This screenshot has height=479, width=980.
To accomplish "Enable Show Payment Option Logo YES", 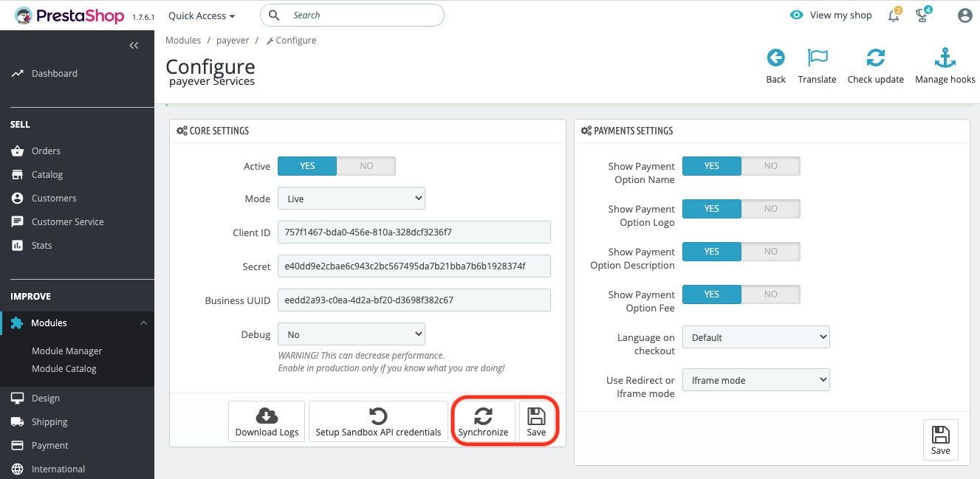I will 712,209.
